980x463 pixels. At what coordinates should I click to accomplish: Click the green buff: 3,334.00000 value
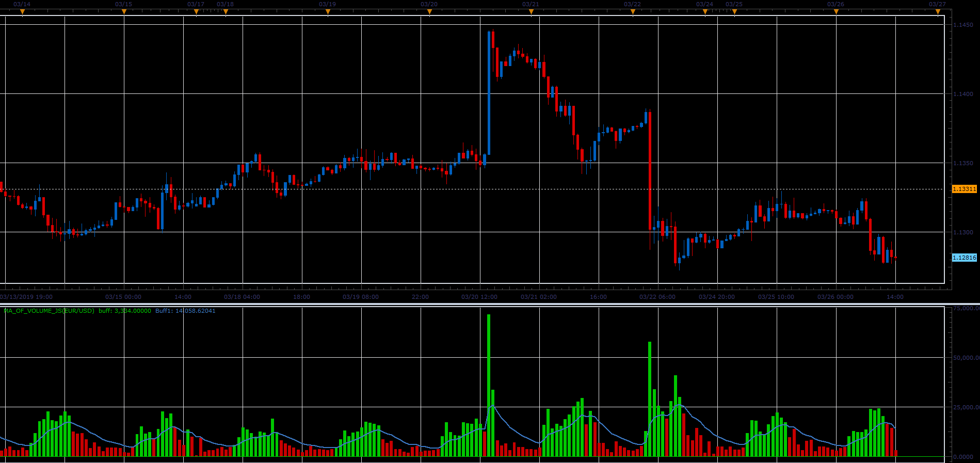(x=125, y=311)
